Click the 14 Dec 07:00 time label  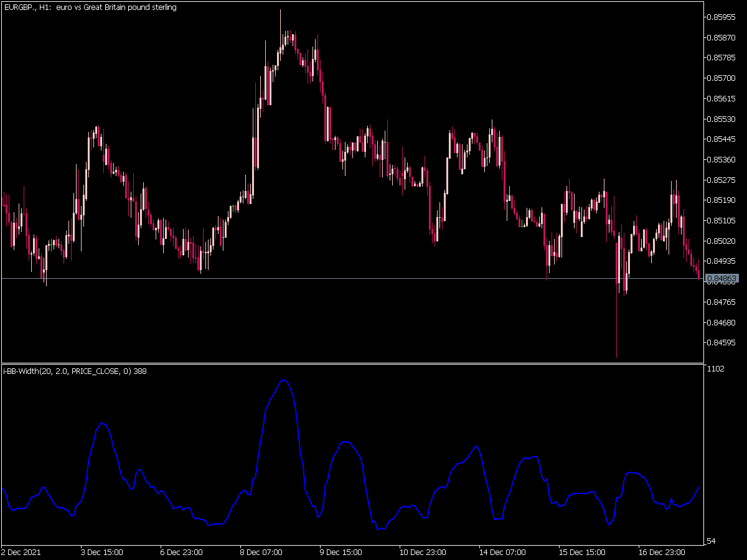point(502,552)
